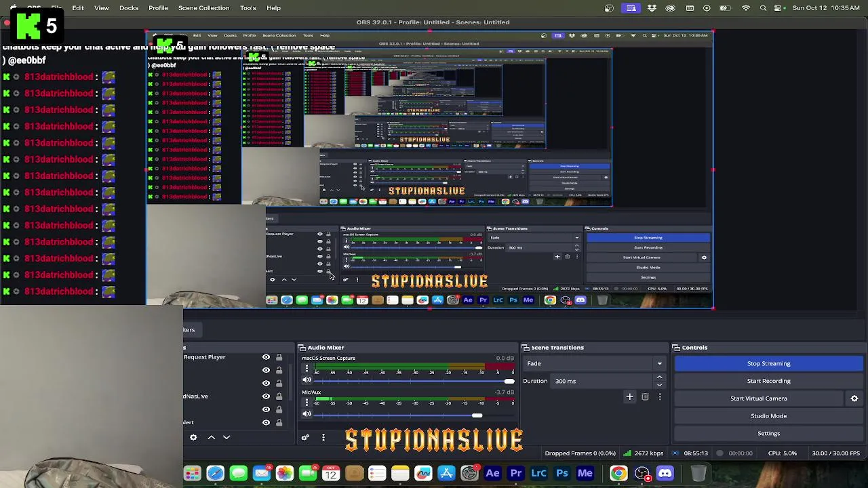Open the Trash in the dock
868x488 pixels.
[698, 474]
